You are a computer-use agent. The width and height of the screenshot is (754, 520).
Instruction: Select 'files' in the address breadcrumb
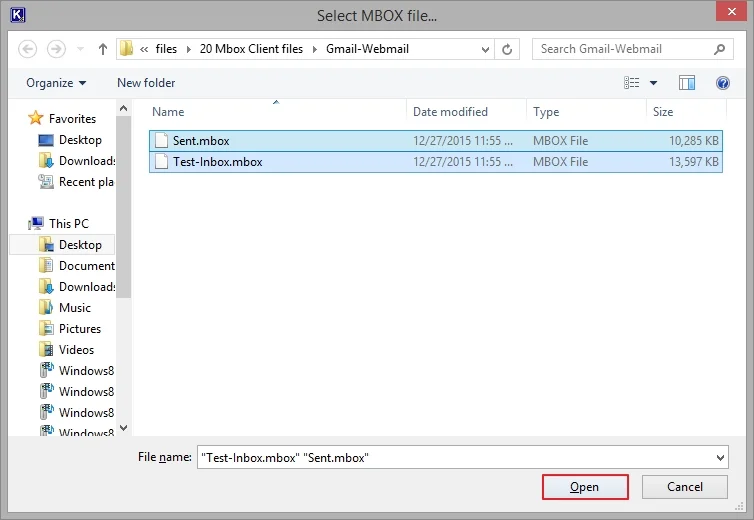[166, 49]
